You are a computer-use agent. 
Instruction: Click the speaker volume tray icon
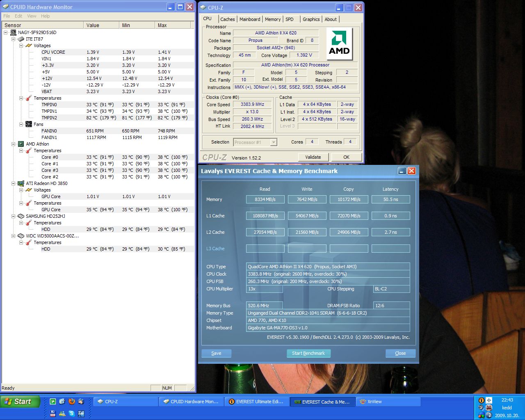pyautogui.click(x=482, y=408)
